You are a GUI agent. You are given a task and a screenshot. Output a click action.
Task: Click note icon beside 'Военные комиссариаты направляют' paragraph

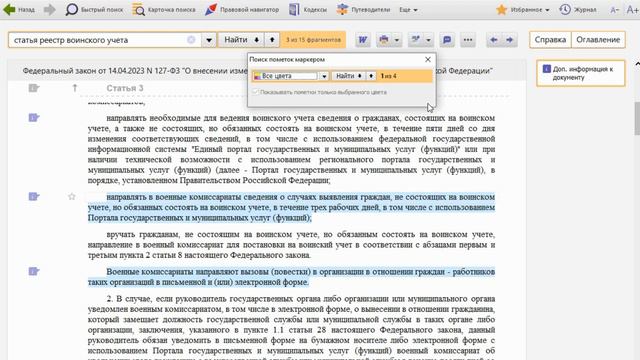pyautogui.click(x=34, y=271)
